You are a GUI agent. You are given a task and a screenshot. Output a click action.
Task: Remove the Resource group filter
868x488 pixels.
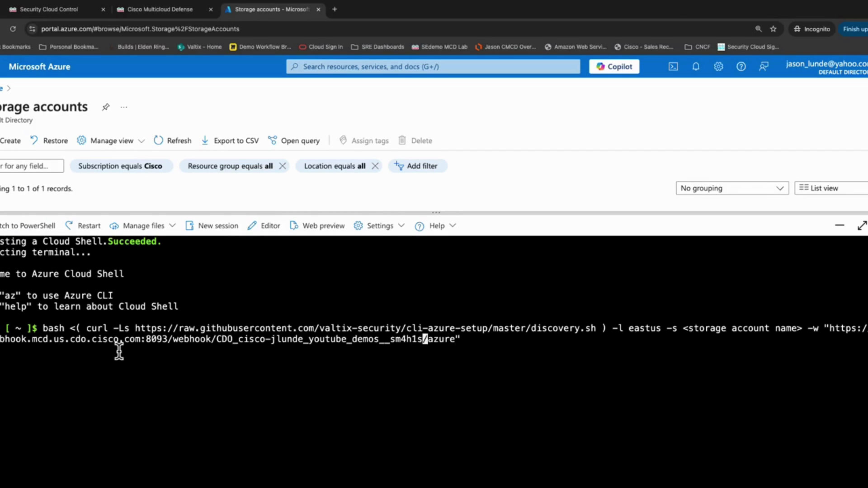283,166
